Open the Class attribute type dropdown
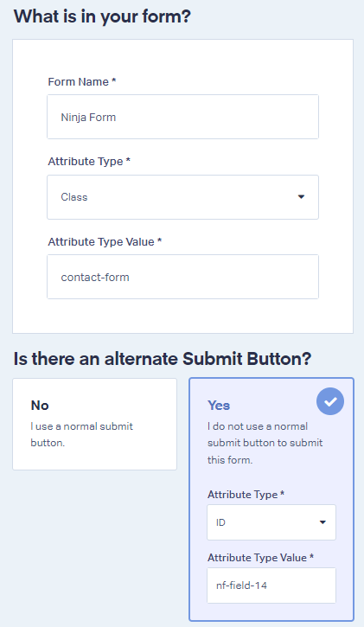364x627 pixels. pos(182,196)
